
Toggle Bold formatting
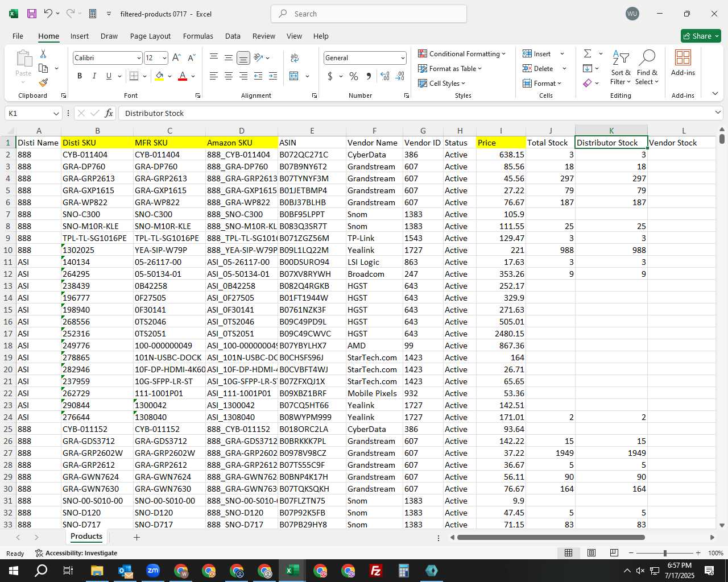[80, 76]
